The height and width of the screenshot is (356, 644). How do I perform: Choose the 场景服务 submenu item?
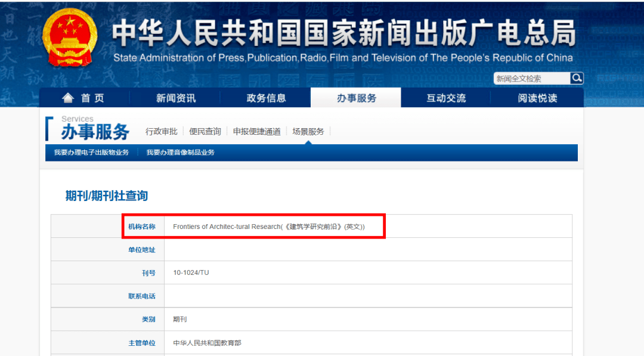coord(308,131)
